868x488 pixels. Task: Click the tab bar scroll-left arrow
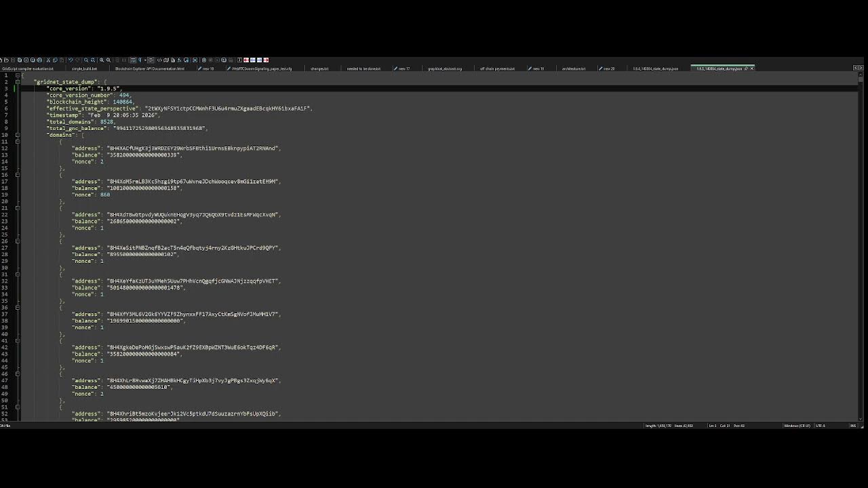point(856,68)
